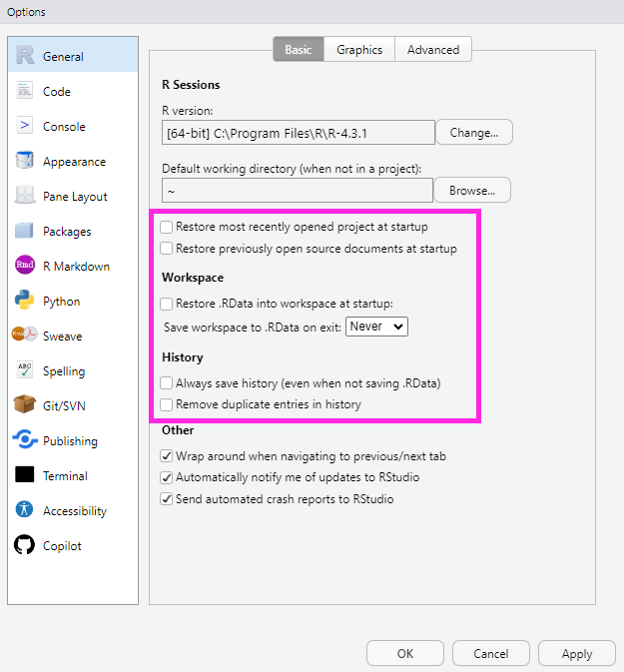624x672 pixels.
Task: Uncheck Wrap around when navigating tabs
Action: [x=167, y=456]
